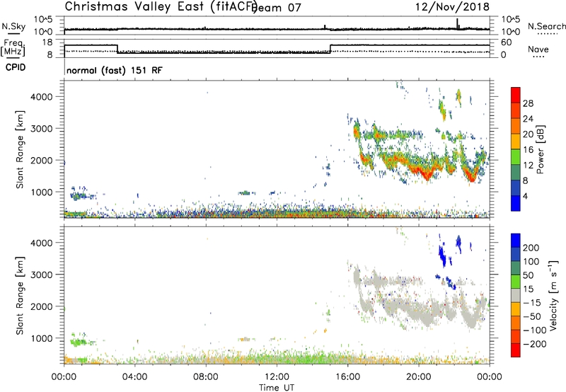Click the 'Velocity [m s-1]' colorbar label
The image size is (566, 392).
click(553, 295)
